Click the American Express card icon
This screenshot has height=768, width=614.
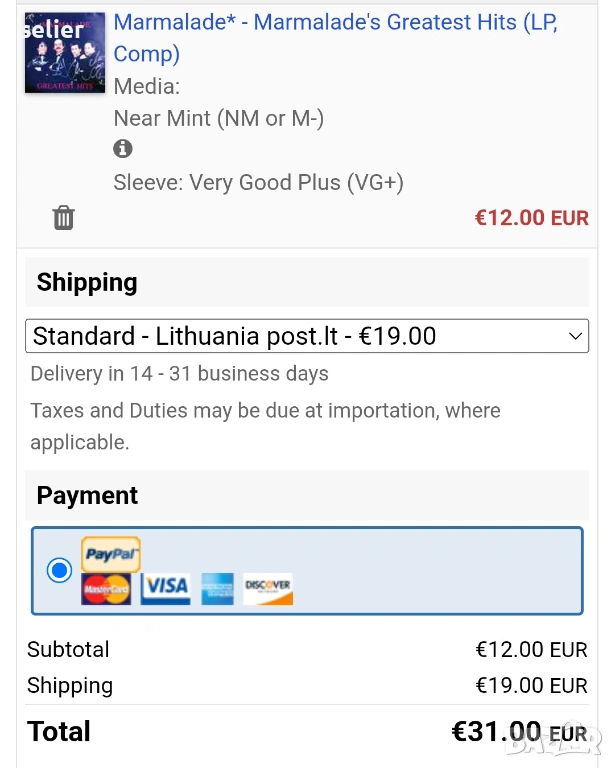(217, 588)
